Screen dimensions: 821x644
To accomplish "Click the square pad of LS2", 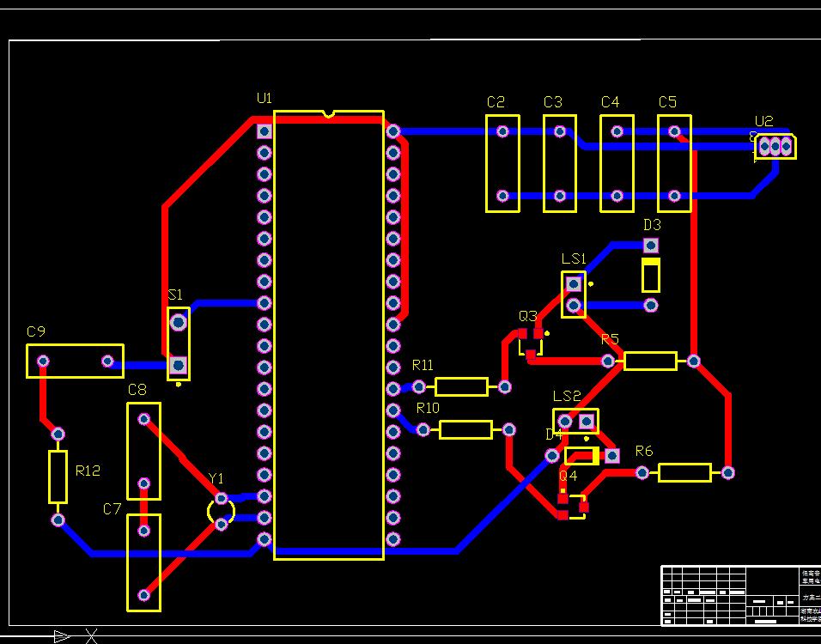I will (587, 421).
